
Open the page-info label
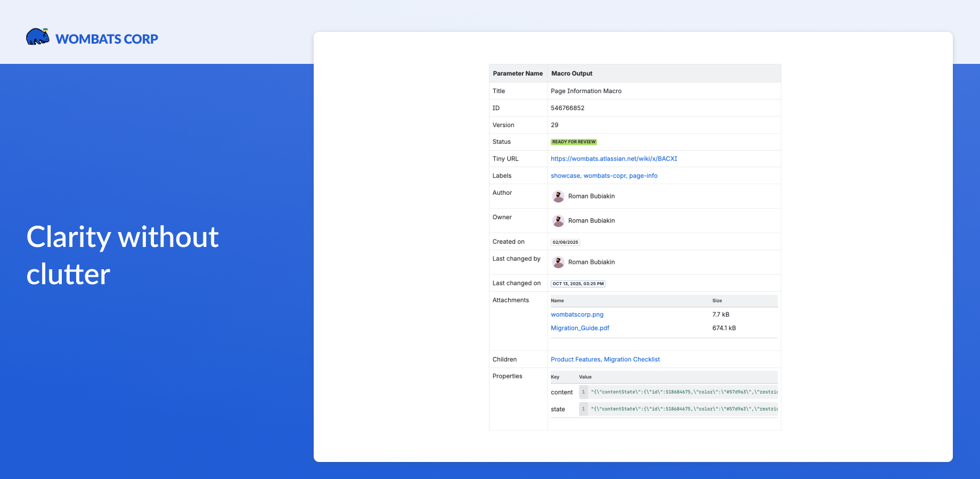coord(643,176)
